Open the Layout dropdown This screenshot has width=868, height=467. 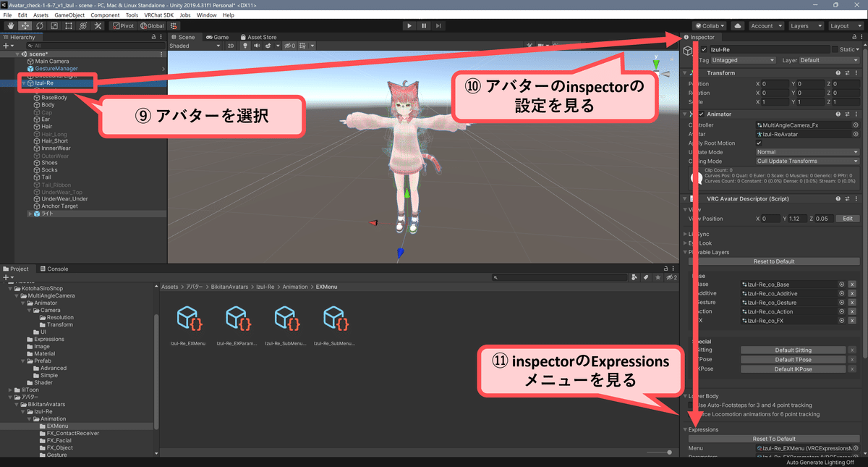(x=845, y=26)
